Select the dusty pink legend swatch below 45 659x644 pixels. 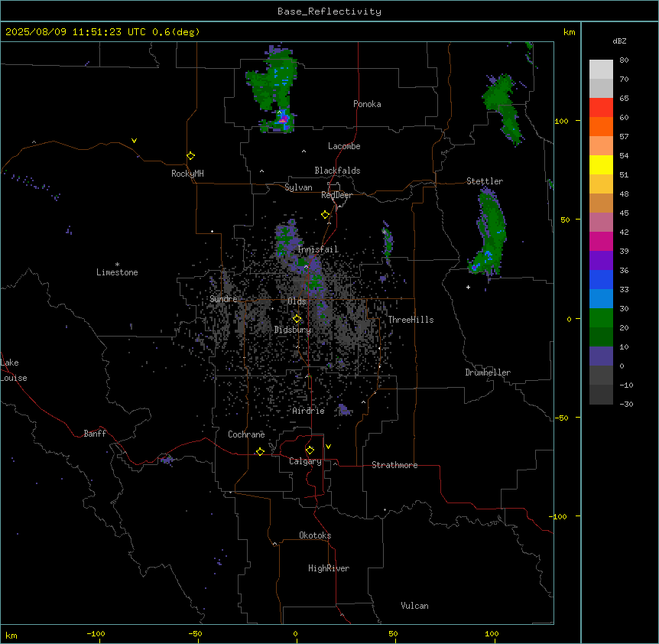click(601, 222)
